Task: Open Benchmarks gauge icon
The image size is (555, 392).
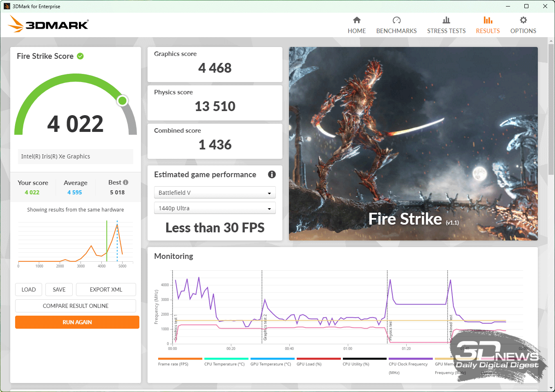Action: (396, 20)
